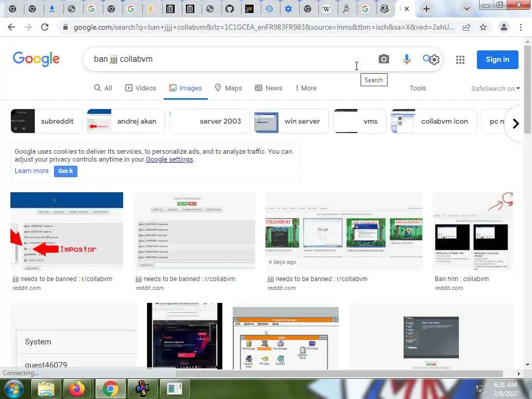This screenshot has width=532, height=399.
Task: Switch to the Wikipedia tab
Action: [326, 9]
